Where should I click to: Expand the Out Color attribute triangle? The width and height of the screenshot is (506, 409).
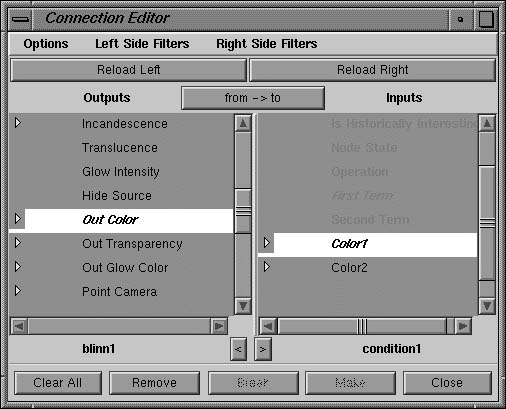18,219
